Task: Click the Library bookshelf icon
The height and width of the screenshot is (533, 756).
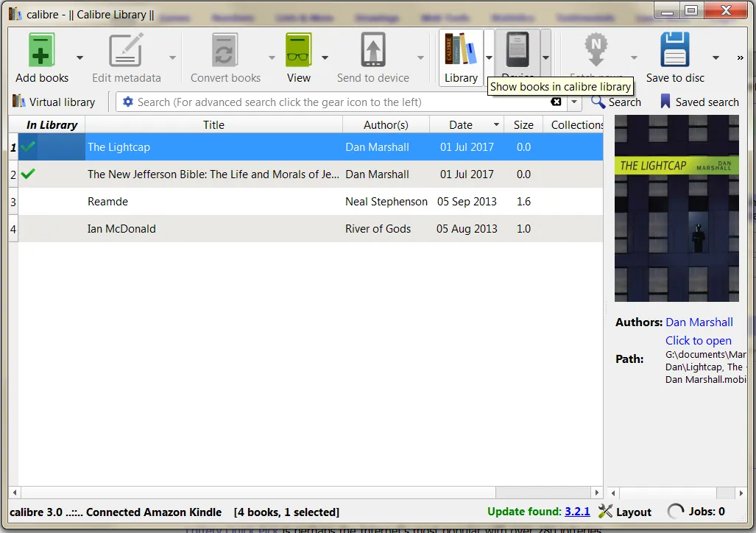Action: (x=461, y=49)
